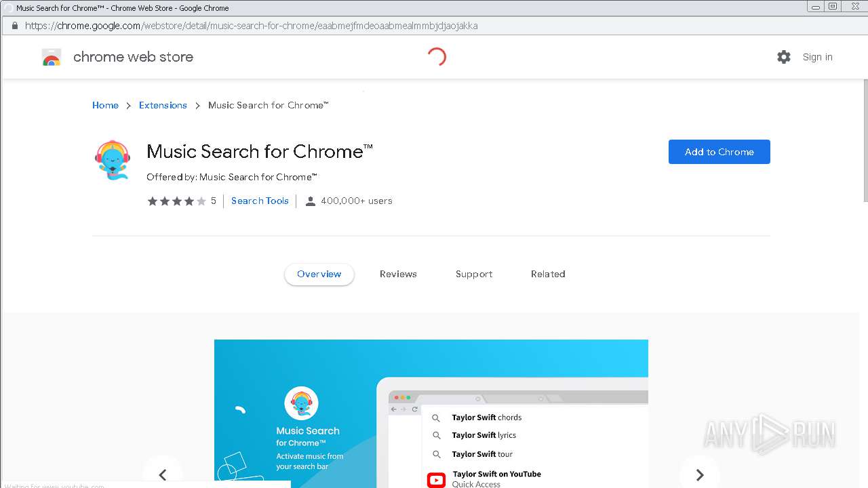Switch to the Reviews tab
This screenshot has width=868, height=488.
point(398,274)
